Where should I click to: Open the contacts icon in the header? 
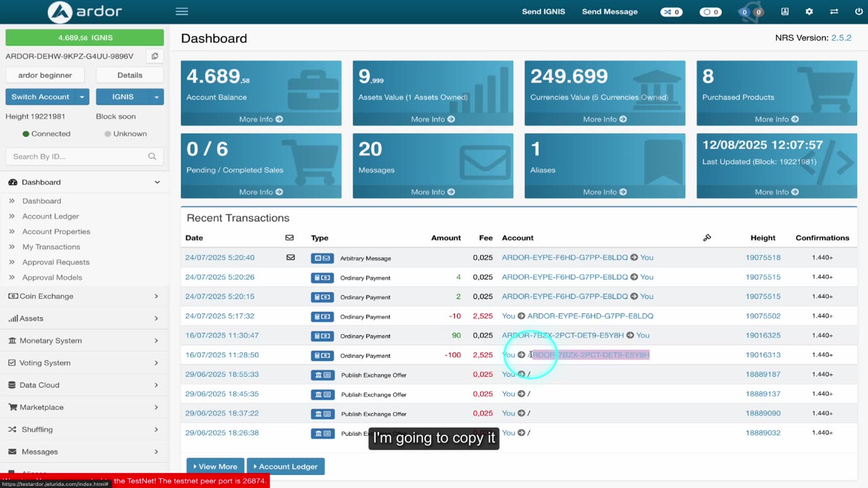[785, 12]
